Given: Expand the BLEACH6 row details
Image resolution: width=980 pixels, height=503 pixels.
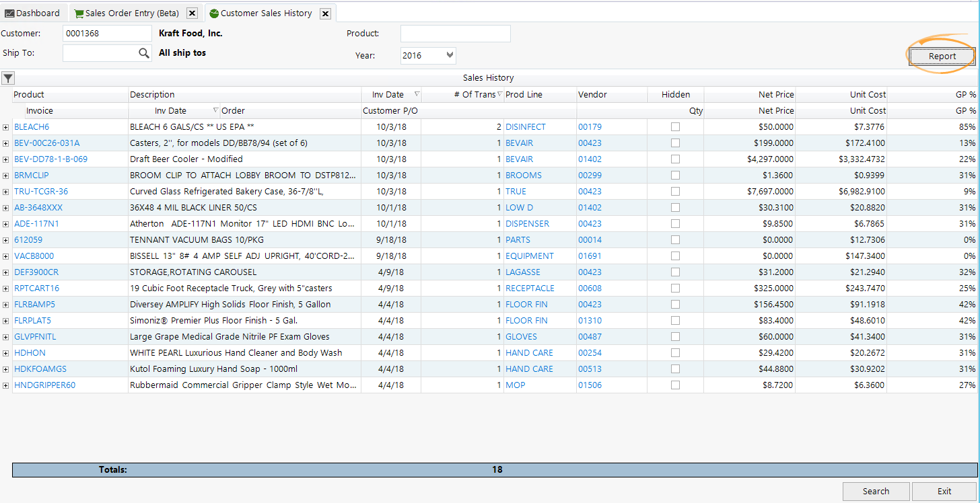Looking at the screenshot, I should pos(5,126).
